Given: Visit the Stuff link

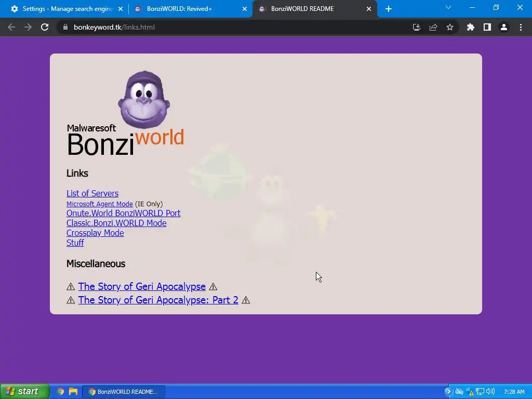Looking at the screenshot, I should [x=75, y=243].
